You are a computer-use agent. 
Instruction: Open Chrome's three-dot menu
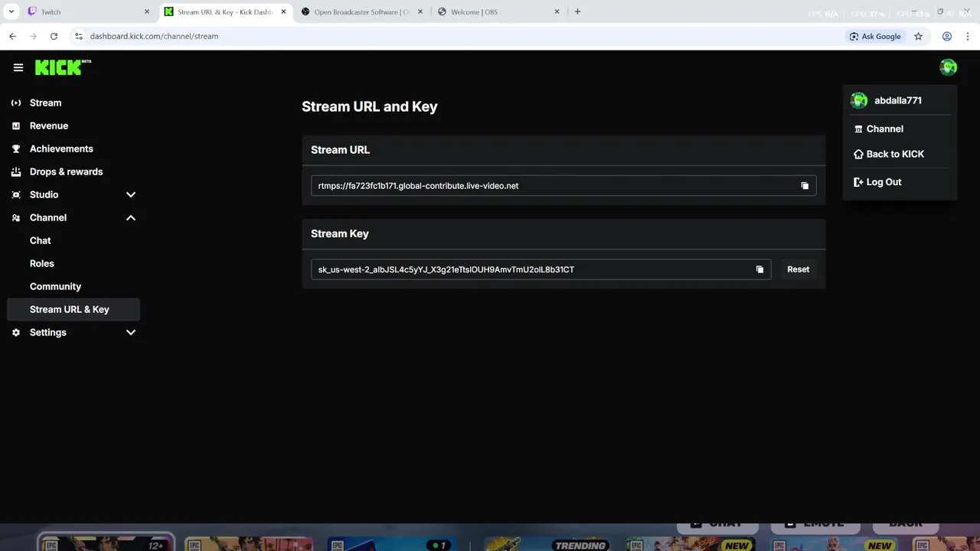pos(969,36)
